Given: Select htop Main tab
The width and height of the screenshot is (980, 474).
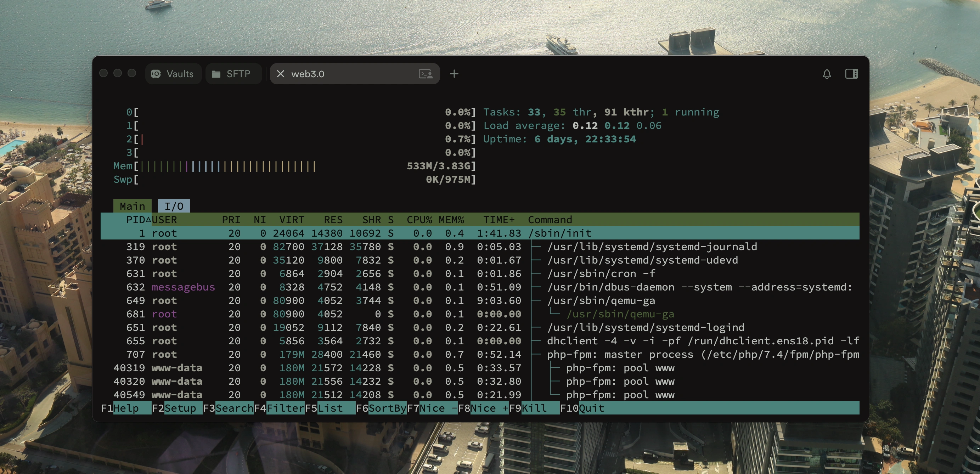Looking at the screenshot, I should [x=132, y=206].
